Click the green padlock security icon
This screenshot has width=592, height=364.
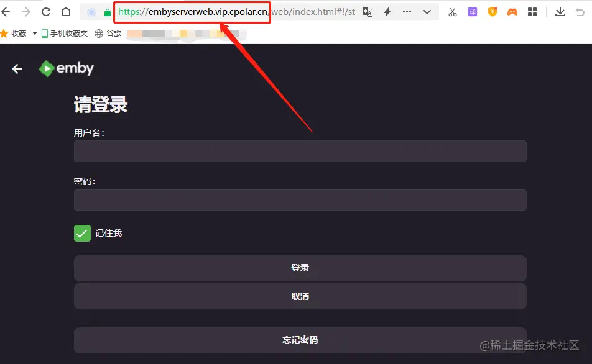108,12
